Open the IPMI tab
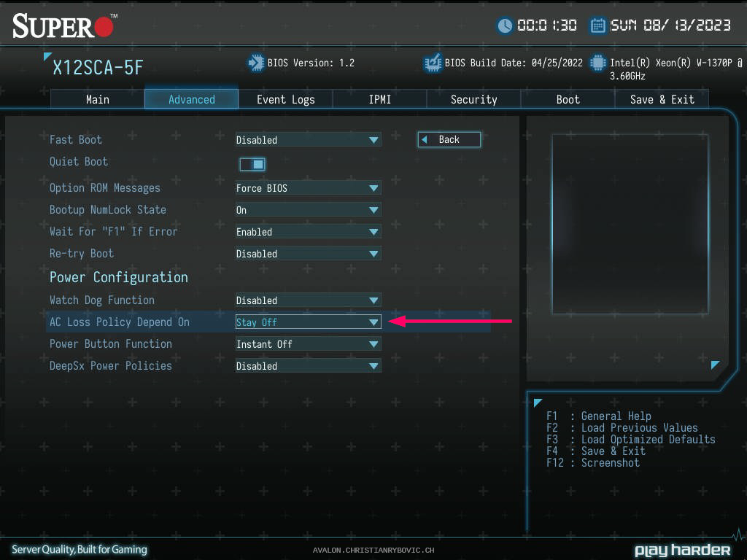 [379, 99]
